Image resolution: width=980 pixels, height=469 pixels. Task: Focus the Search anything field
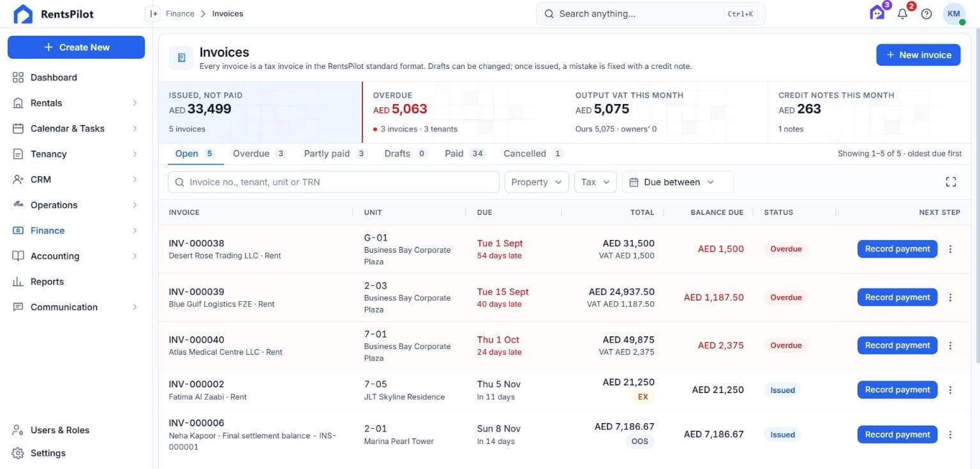[650, 13]
